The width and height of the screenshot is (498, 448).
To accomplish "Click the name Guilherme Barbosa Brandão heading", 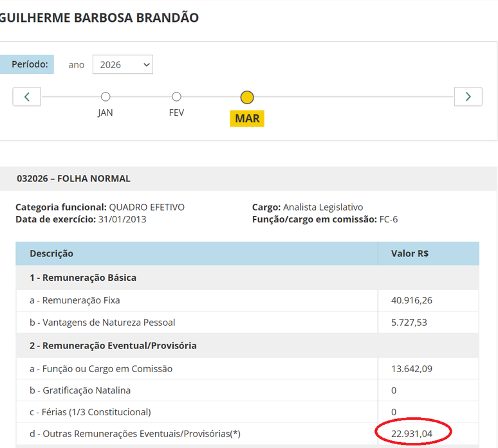I will point(99,17).
